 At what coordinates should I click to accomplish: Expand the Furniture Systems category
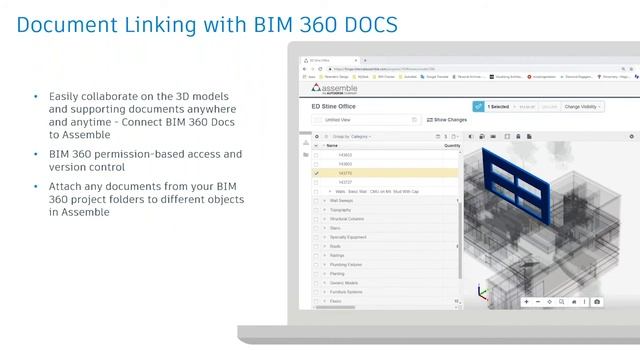coord(325,292)
